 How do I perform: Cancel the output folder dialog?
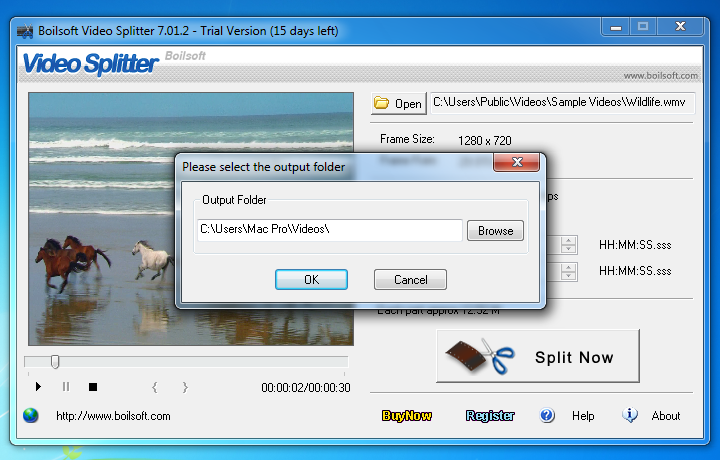click(x=410, y=280)
